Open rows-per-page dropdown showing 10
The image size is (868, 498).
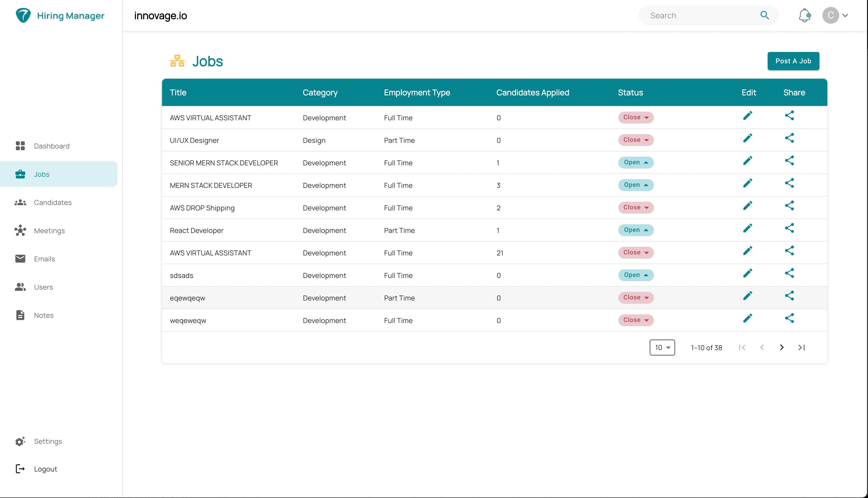(x=662, y=348)
